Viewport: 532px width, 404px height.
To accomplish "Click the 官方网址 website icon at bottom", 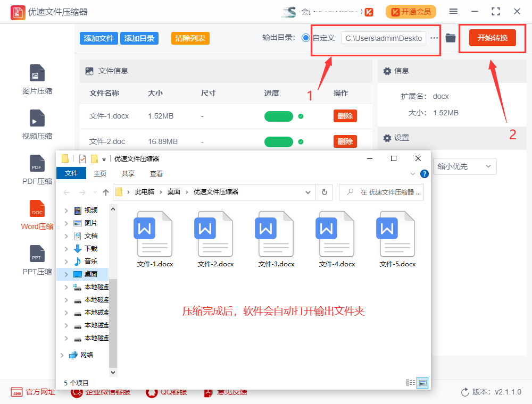I will [16, 392].
